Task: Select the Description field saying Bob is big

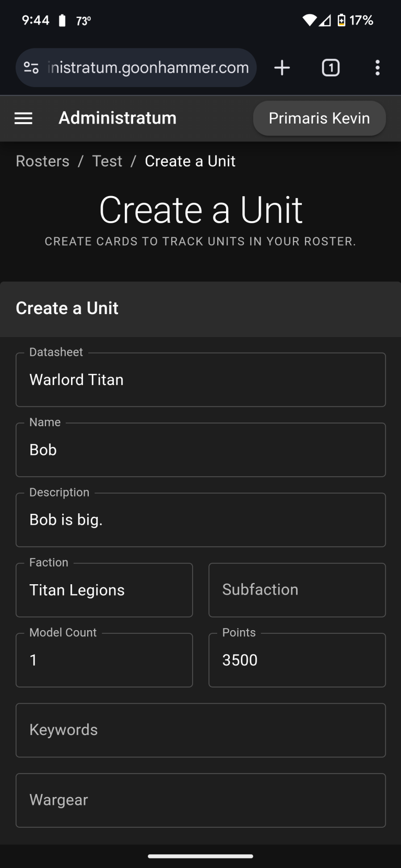Action: 200,520
